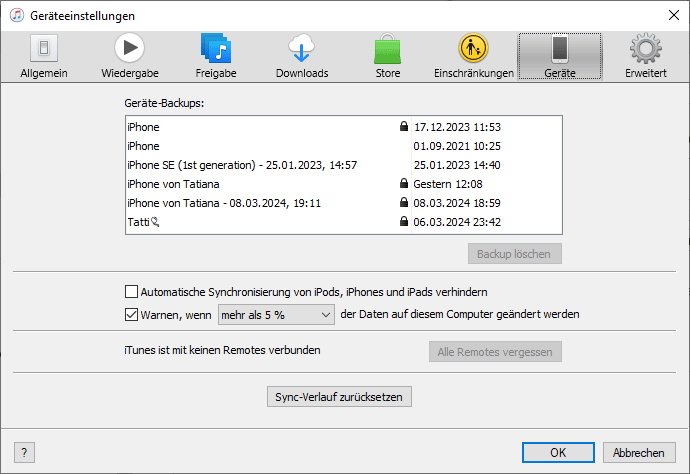Viewport: 690px width, 474px height.
Task: Expand the 'mehr als 5 %' dropdown
Action: (x=276, y=315)
